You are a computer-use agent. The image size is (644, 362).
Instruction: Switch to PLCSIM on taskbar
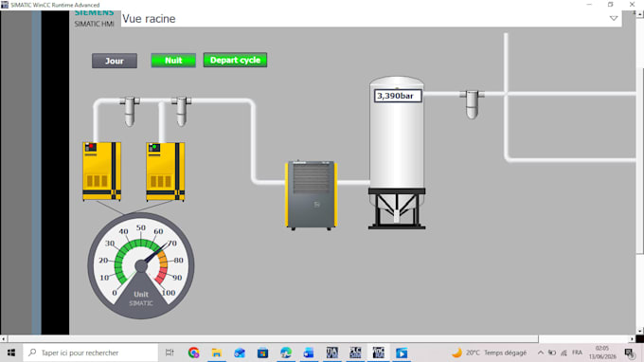click(355, 353)
